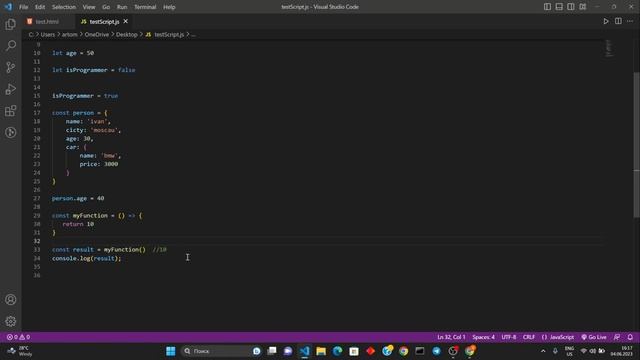
Task: Click the VS Code logo in title bar
Action: click(8, 7)
